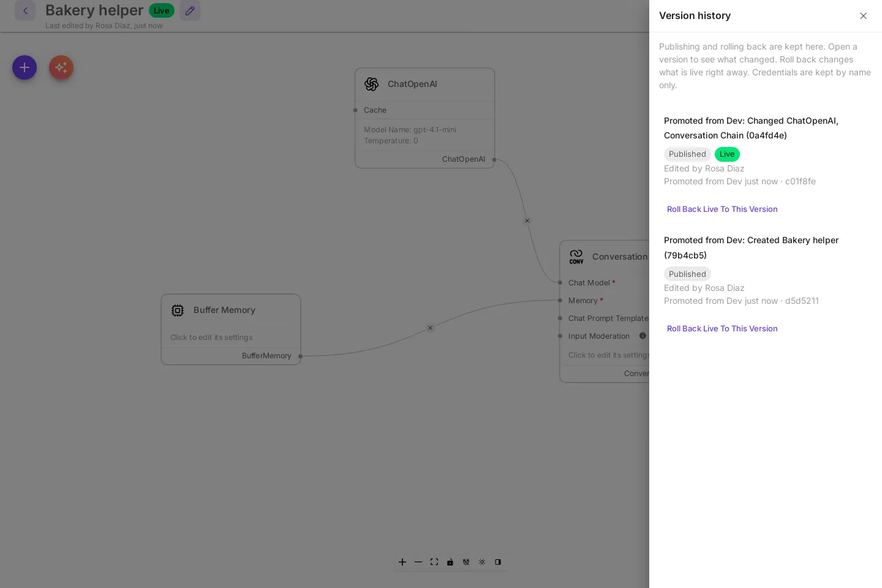882x588 pixels.
Task: Show Input Moderation info tooltip
Action: [x=643, y=336]
